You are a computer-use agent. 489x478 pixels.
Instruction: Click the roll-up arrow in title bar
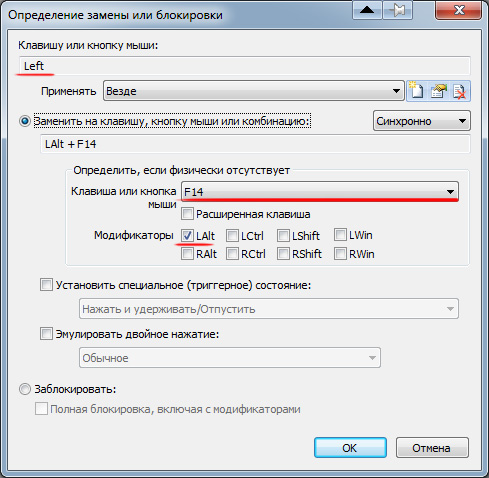click(x=367, y=10)
